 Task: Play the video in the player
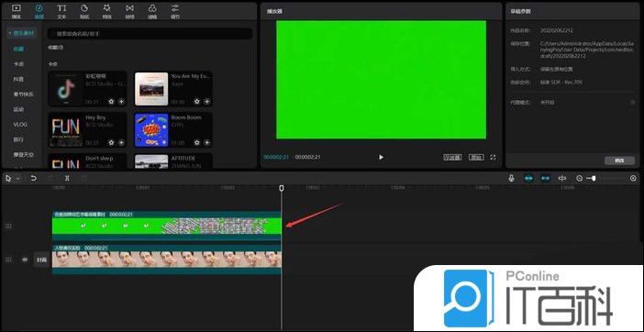click(381, 157)
